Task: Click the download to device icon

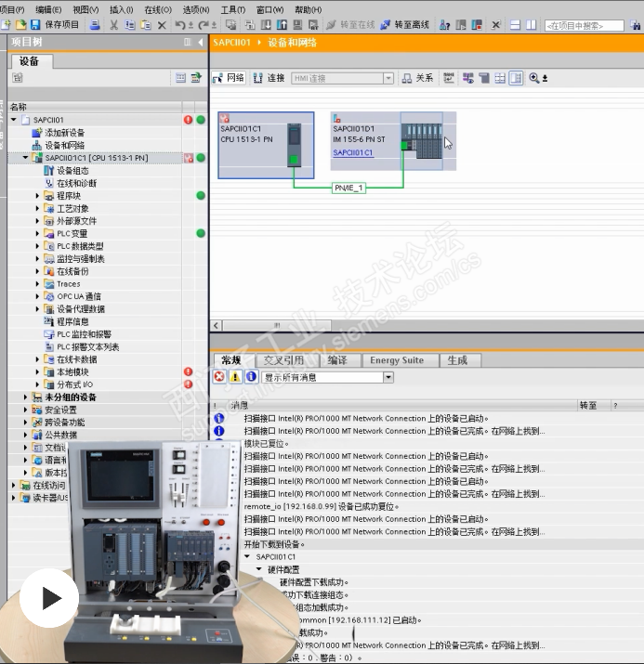Action: click(x=266, y=25)
